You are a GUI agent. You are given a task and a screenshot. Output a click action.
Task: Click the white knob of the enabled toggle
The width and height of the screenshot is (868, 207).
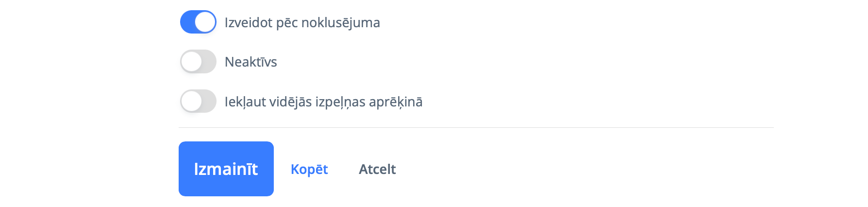[205, 22]
